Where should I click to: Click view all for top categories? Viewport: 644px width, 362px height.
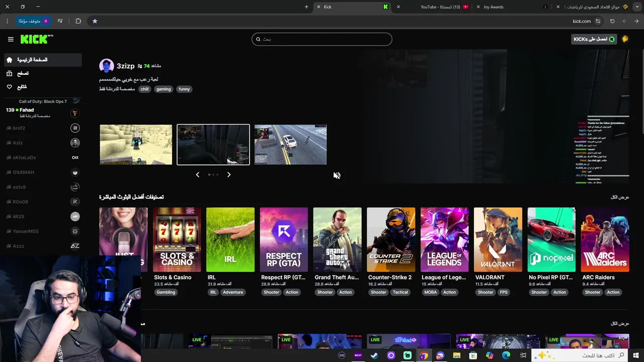click(x=620, y=197)
